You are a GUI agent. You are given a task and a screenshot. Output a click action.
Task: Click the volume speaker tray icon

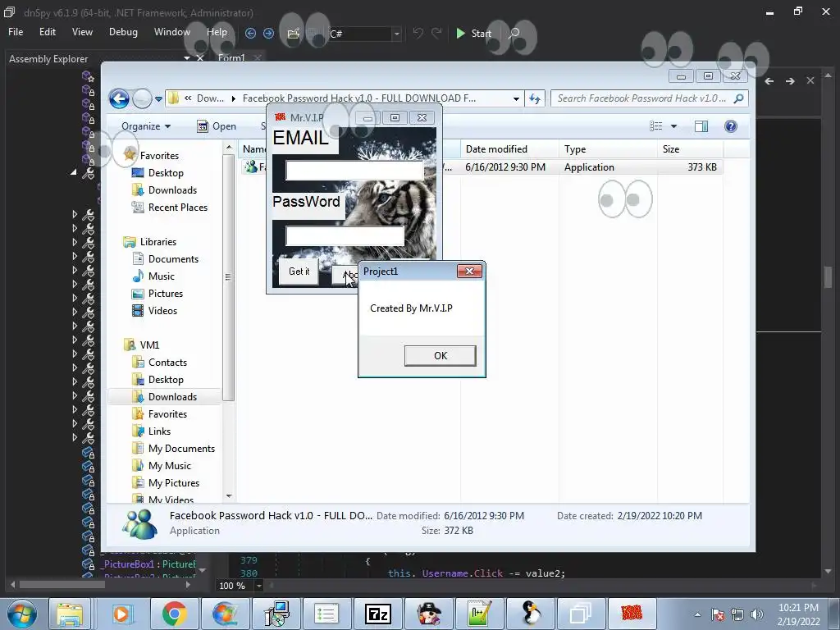756,614
